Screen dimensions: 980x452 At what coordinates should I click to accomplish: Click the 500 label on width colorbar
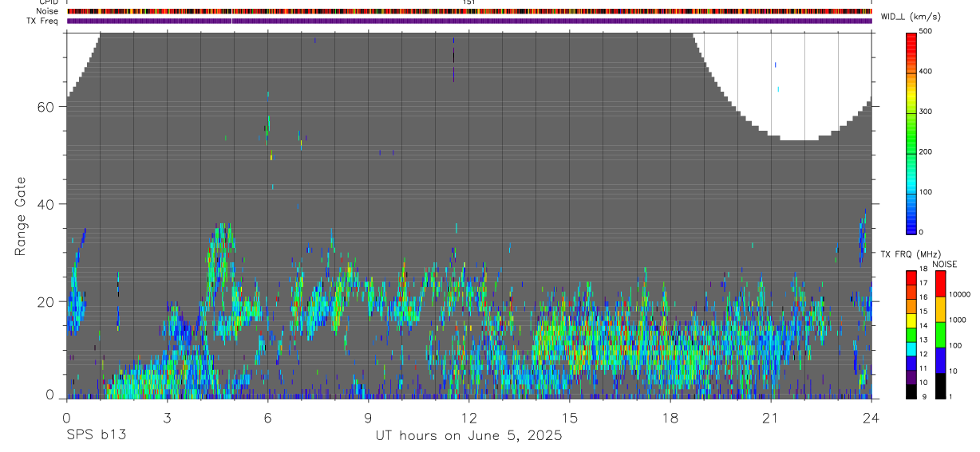coord(926,31)
